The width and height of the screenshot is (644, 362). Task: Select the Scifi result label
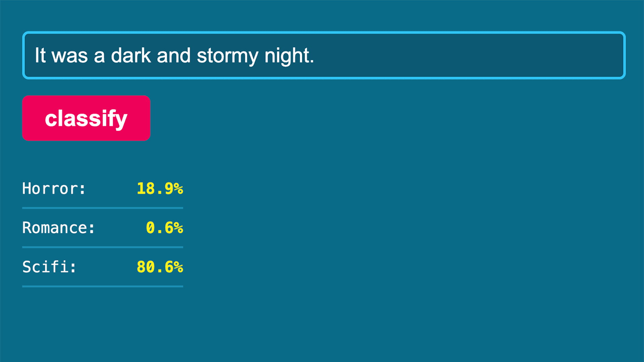tap(49, 267)
